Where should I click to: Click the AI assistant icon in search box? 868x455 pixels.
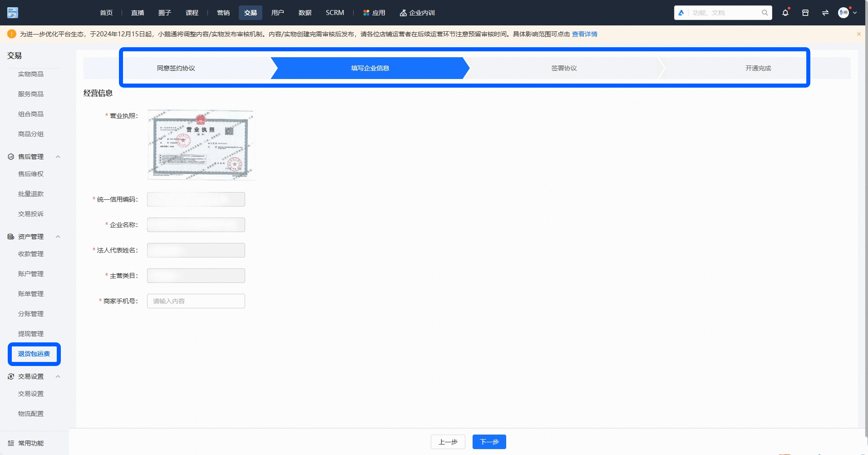pos(681,13)
